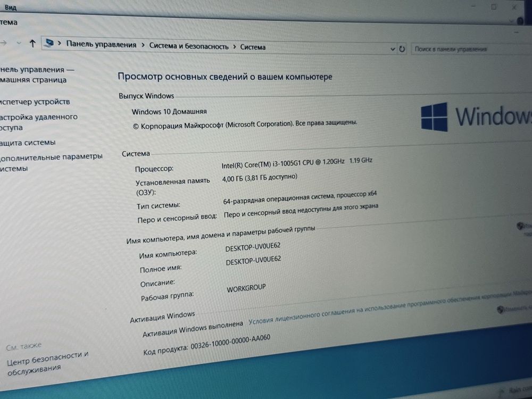The height and width of the screenshot is (399, 532).
Task: Click the Система breadcrumb segment
Action: click(x=253, y=47)
